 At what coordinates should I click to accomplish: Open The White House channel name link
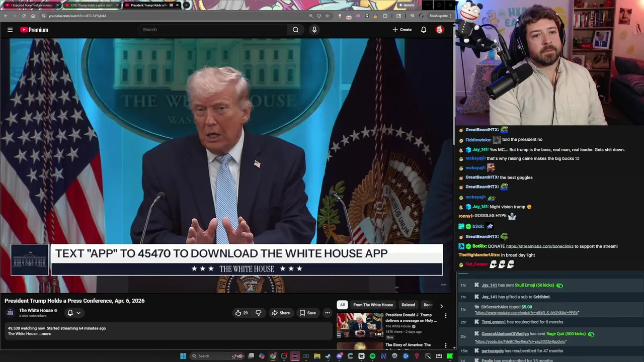36,311
